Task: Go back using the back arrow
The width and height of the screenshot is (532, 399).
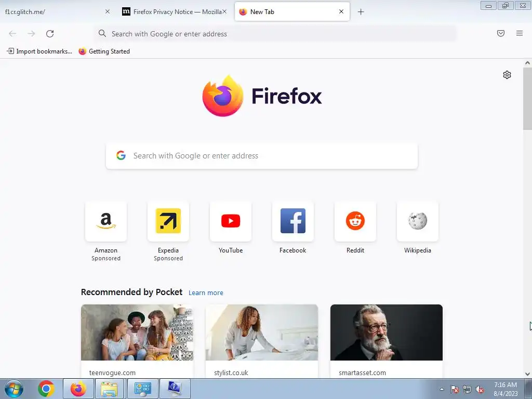Action: coord(12,34)
